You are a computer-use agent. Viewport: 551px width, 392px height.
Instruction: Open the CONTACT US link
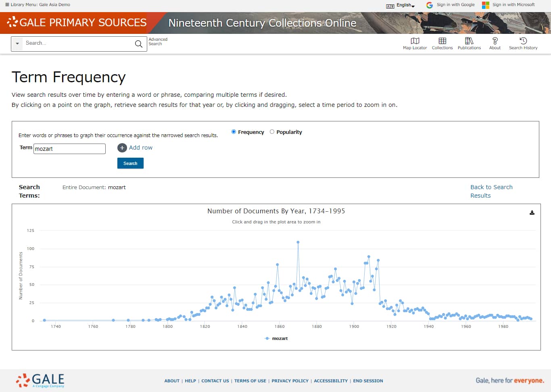(215, 381)
